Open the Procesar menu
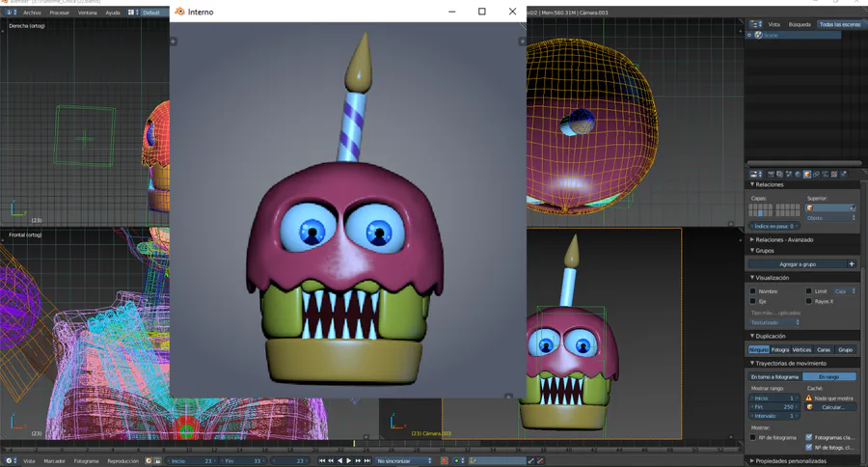Screen dimensions: 868x467 (x=59, y=13)
